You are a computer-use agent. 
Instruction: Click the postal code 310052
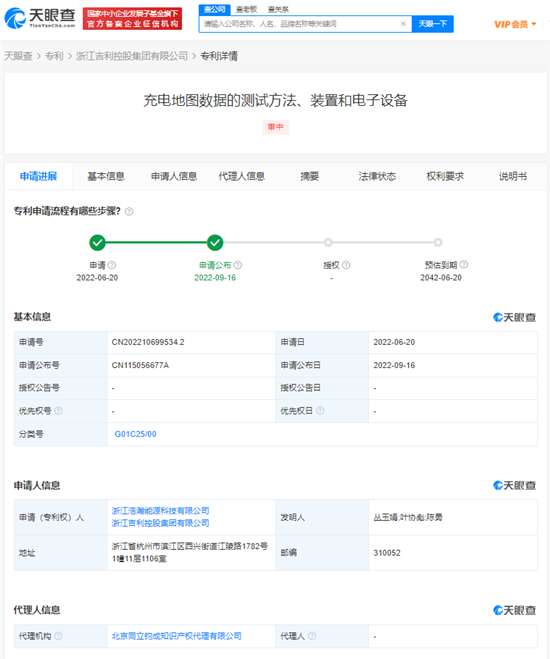coord(387,553)
